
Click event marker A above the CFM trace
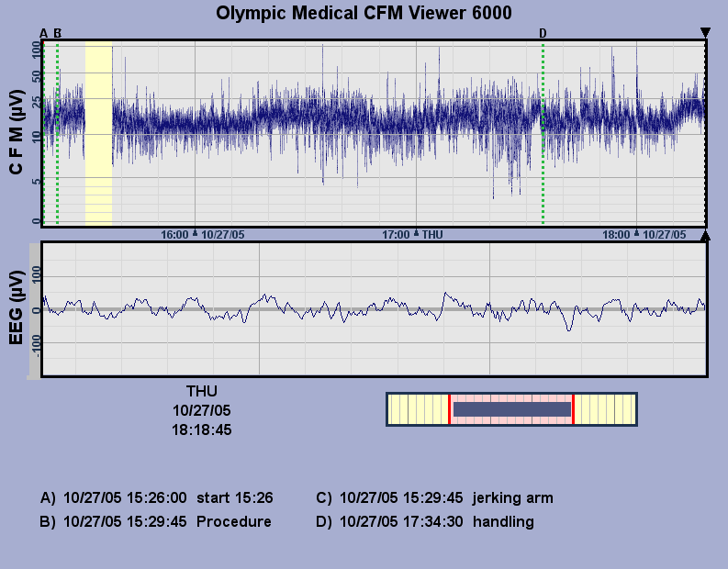(x=44, y=33)
